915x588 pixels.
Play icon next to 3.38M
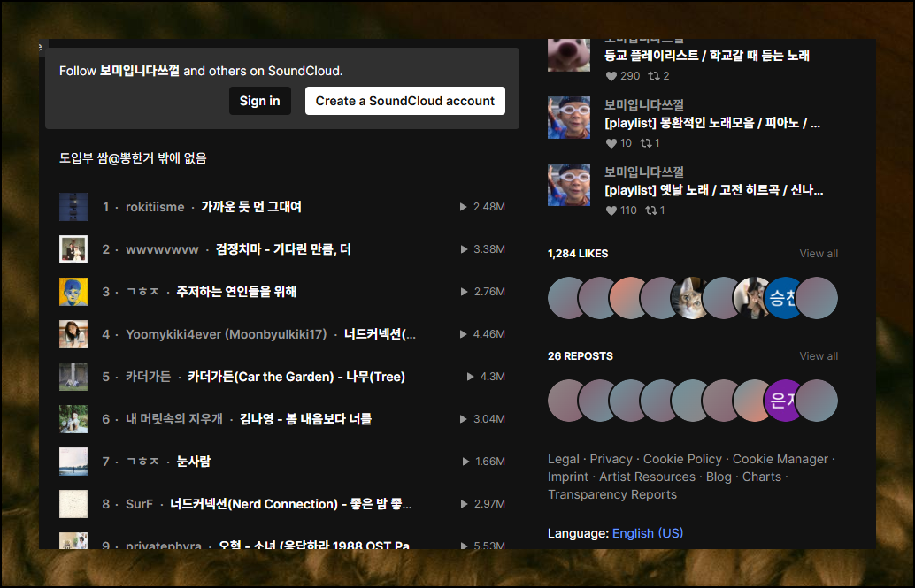pos(464,249)
